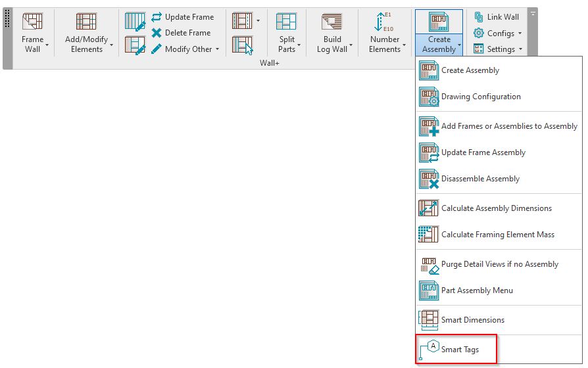588x368 pixels.
Task: Open the arrow beside upper framing icon
Action: (x=258, y=20)
